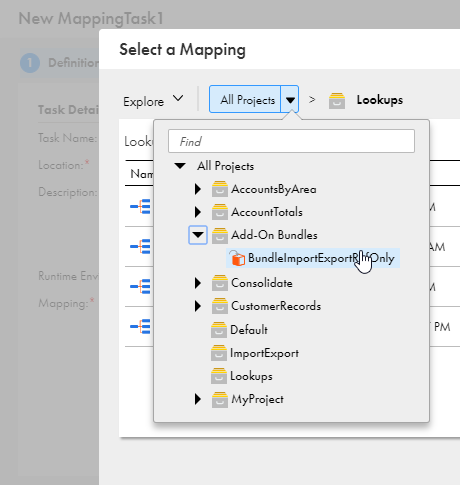The image size is (460, 485).
Task: Click the All Projects breadcrumb button
Action: coord(245,100)
